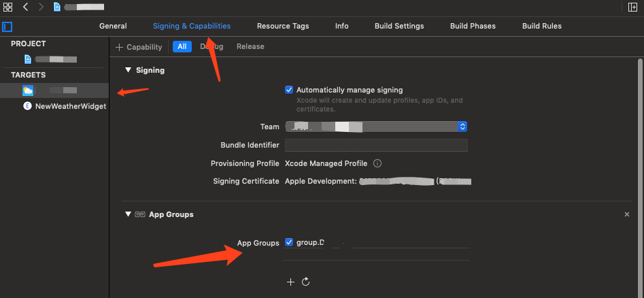Click the Bundle Identifier field
This screenshot has height=298, width=644.
(376, 145)
